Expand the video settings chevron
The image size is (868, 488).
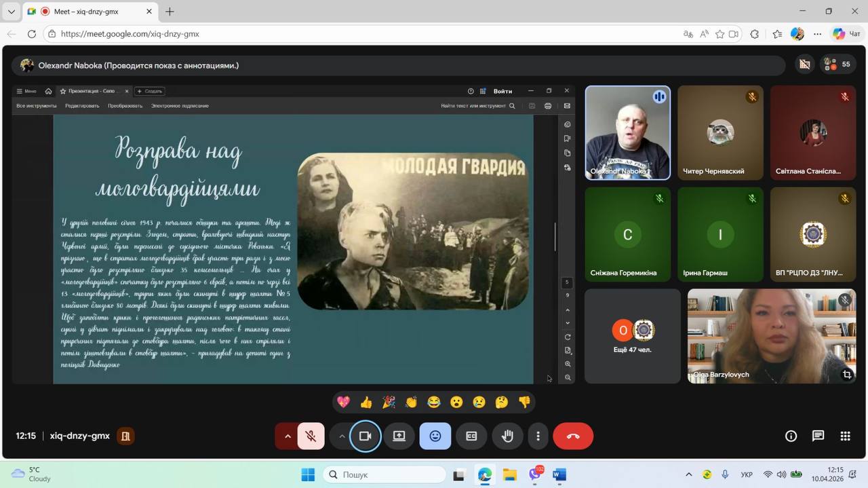click(x=341, y=436)
